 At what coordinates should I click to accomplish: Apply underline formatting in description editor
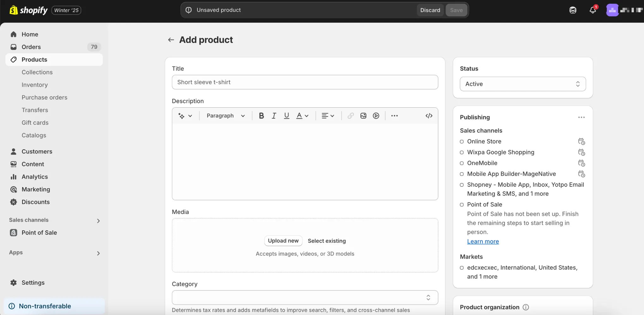pyautogui.click(x=287, y=116)
